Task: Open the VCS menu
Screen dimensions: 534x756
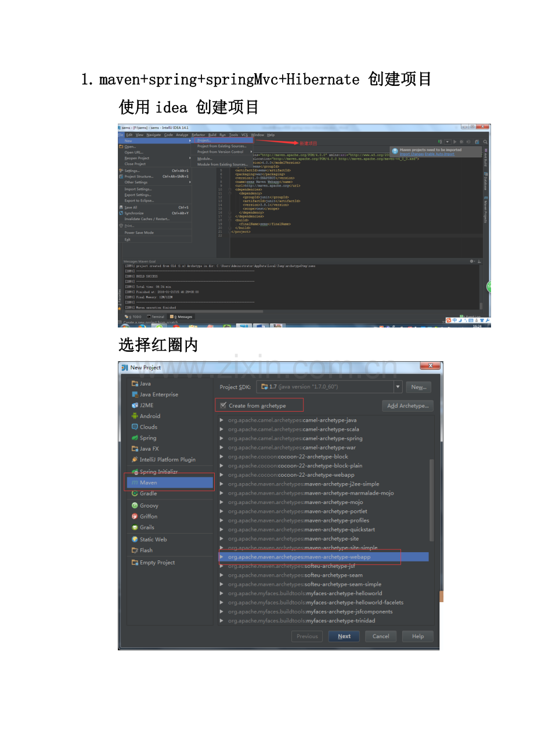Action: pos(244,135)
